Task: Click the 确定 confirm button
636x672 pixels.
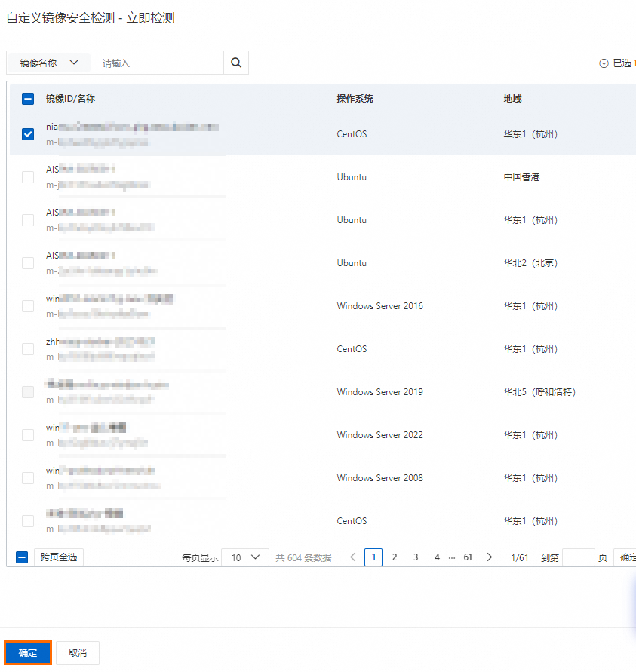Action: pos(28,652)
